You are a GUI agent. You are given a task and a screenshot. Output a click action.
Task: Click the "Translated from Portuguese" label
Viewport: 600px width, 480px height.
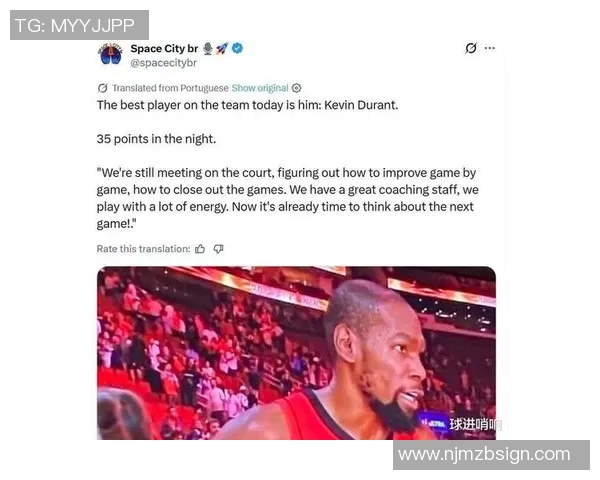click(170, 88)
